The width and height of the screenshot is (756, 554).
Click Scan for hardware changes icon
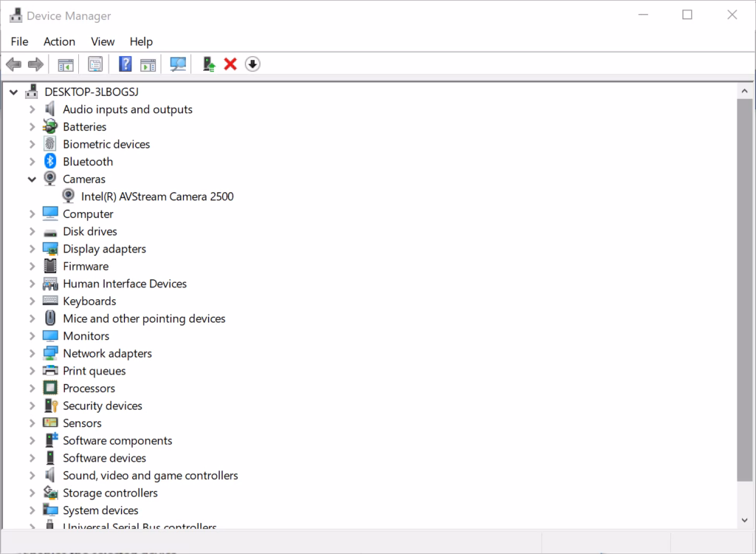178,64
